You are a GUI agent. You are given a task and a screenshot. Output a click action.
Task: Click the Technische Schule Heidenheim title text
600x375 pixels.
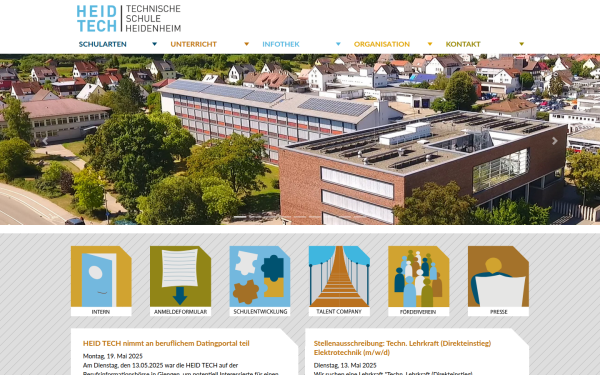(x=153, y=18)
